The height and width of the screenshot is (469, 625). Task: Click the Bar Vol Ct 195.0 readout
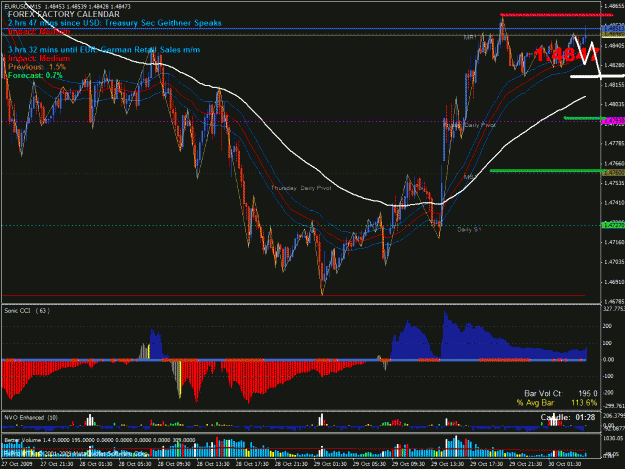click(561, 394)
